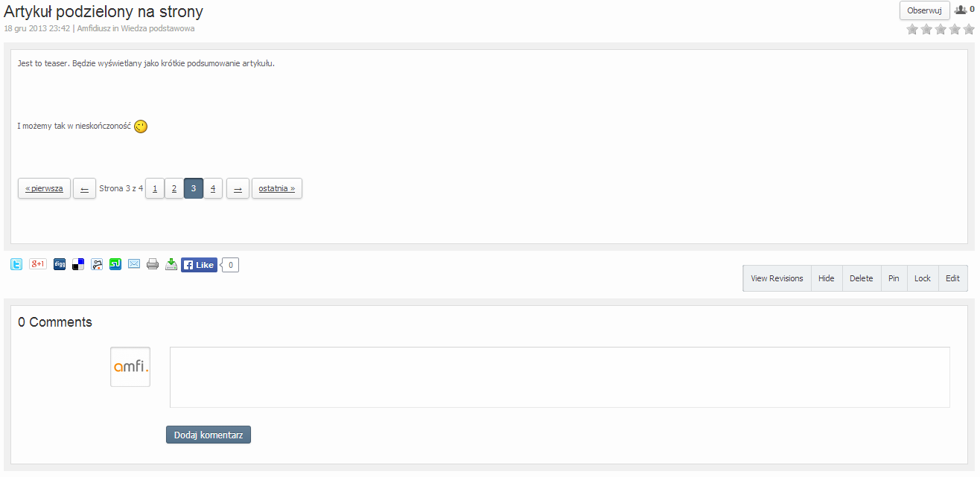Pin the article
Screen dimensions: 980x477
894,278
